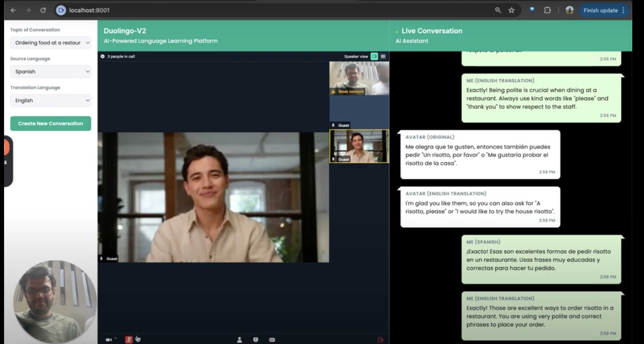Toggle the camera video button
Image resolution: width=644 pixels, height=344 pixels.
(108, 339)
